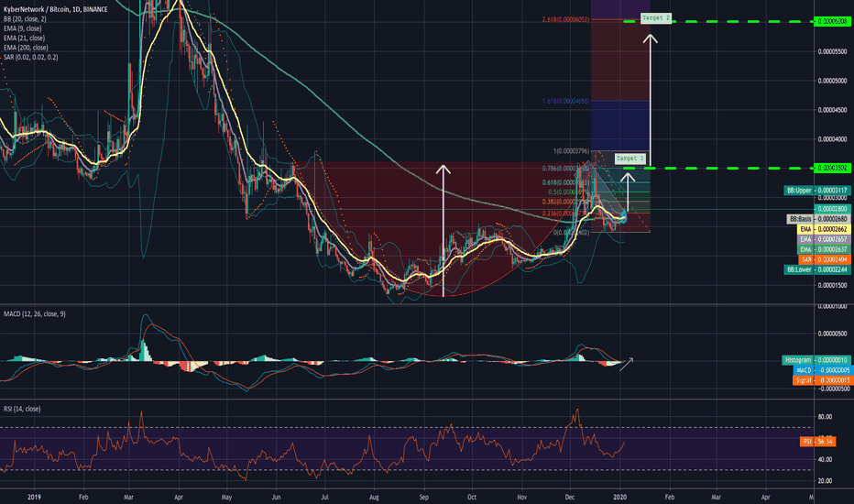
Task: Click the BB:Lower price label
Action: 817,269
